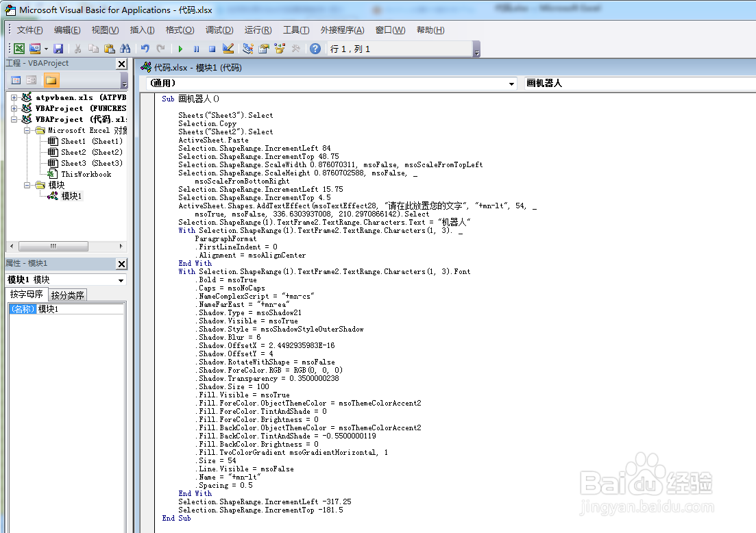Select Sheet2 (Sheet2) in project tree
The height and width of the screenshot is (533, 756).
click(92, 152)
